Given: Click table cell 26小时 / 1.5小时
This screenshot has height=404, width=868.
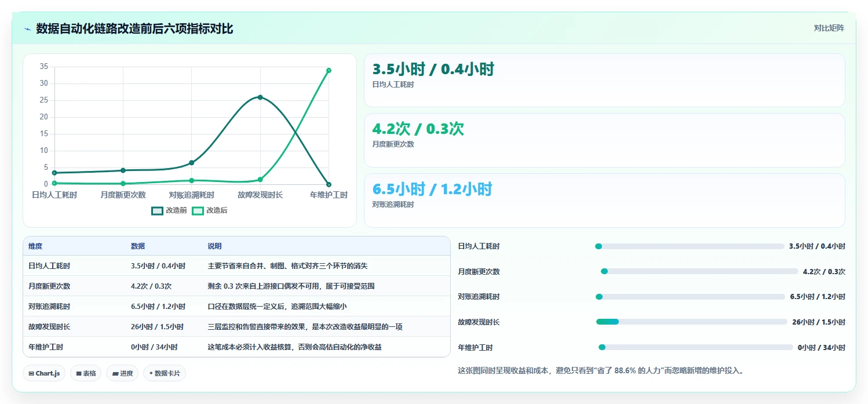Looking at the screenshot, I should tap(157, 327).
